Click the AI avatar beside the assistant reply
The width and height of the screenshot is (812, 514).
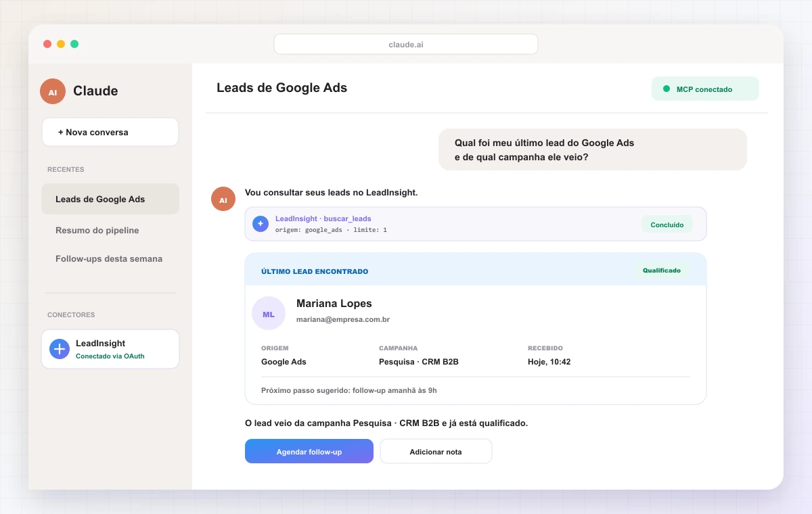pyautogui.click(x=223, y=200)
